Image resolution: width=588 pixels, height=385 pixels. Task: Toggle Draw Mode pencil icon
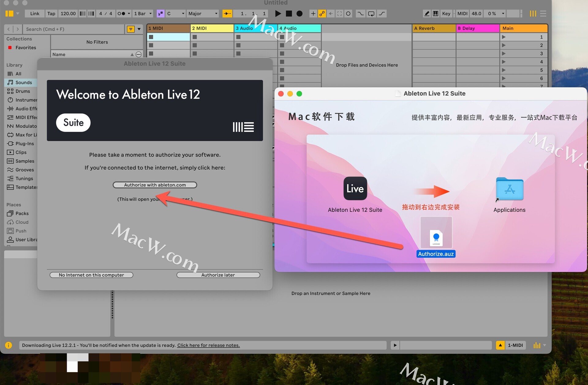tap(427, 13)
